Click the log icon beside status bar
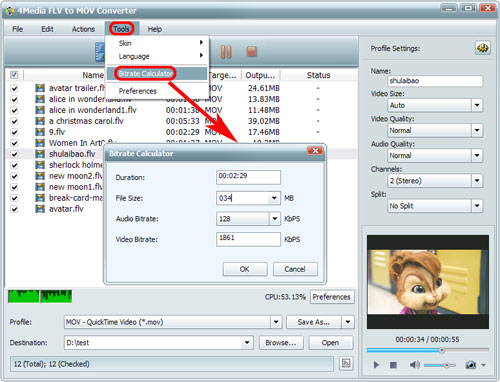This screenshot has width=500, height=382. pyautogui.click(x=346, y=363)
